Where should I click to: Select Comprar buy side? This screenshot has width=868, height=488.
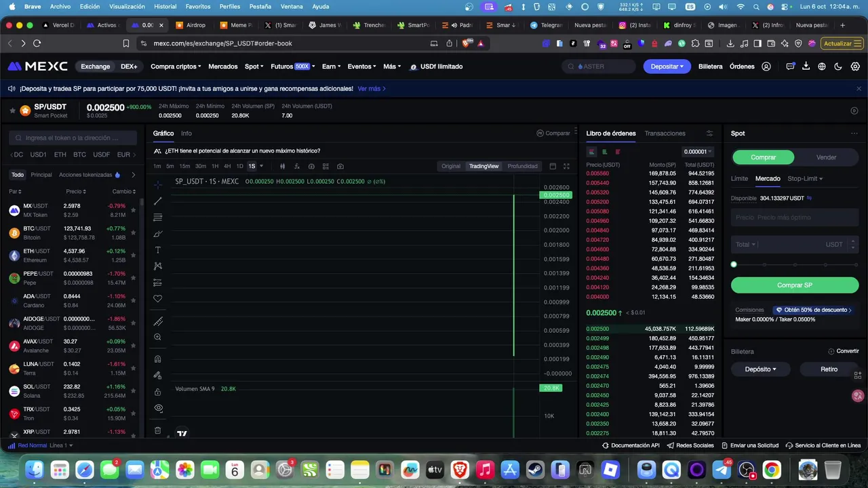pos(763,157)
